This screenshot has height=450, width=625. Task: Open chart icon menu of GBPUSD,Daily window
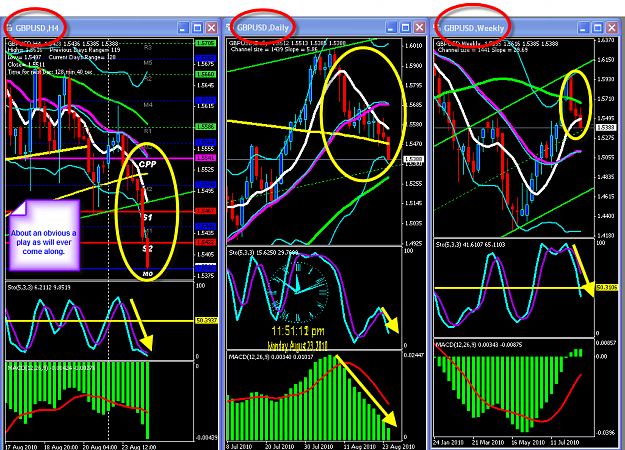click(229, 28)
